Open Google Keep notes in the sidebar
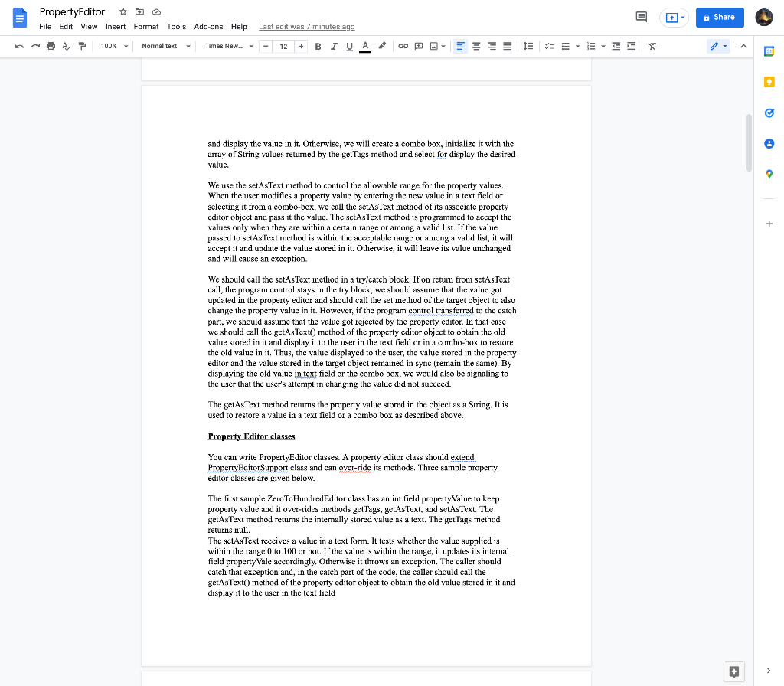The image size is (784, 686). [769, 82]
